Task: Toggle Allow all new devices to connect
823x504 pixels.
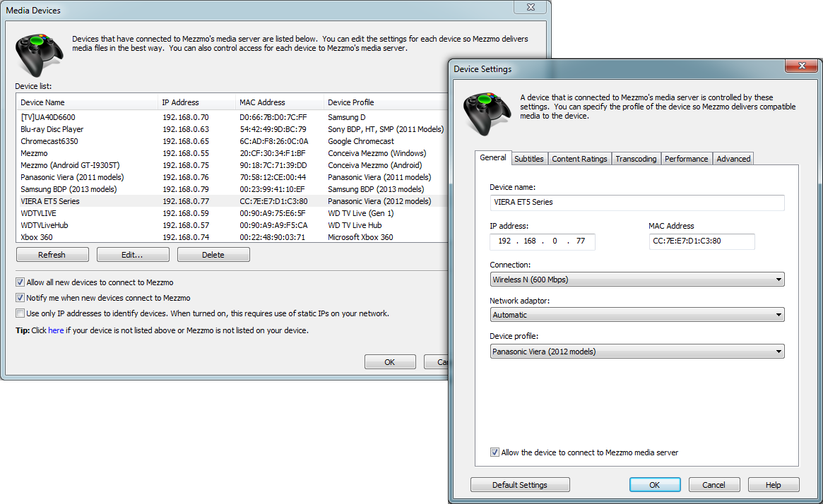Action: 20,282
